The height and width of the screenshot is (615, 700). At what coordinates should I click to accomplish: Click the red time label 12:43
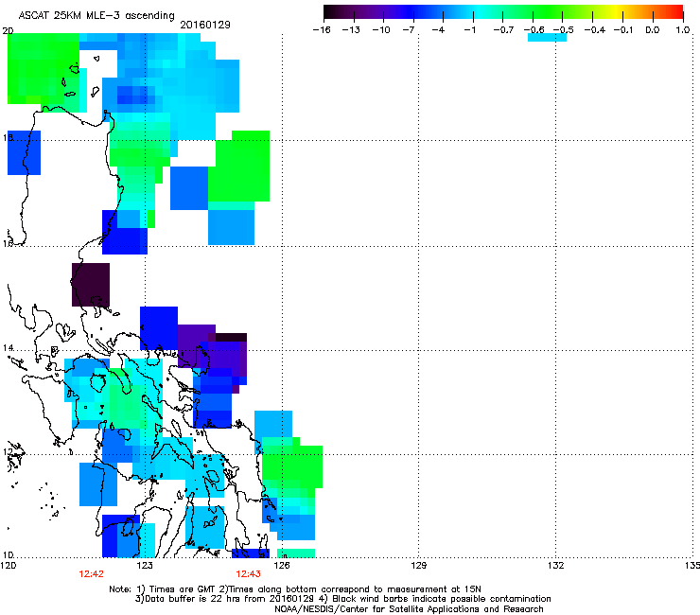[248, 574]
